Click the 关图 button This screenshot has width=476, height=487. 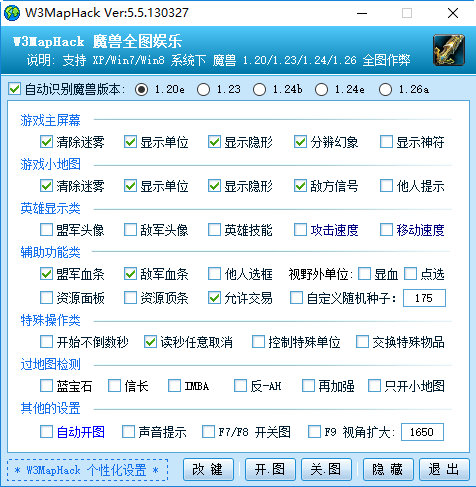[x=326, y=469]
